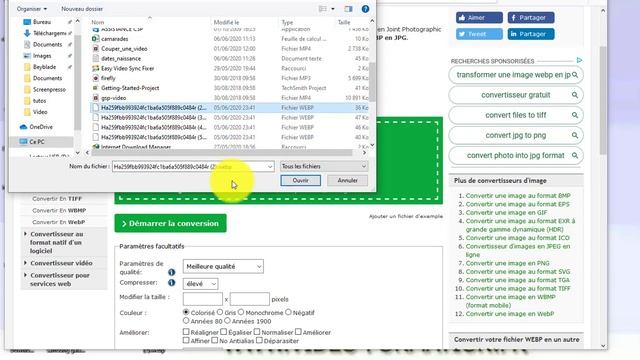This screenshot has height=360, width=640.
Task: Click the width field of Modifier la taille
Action: pos(203,299)
